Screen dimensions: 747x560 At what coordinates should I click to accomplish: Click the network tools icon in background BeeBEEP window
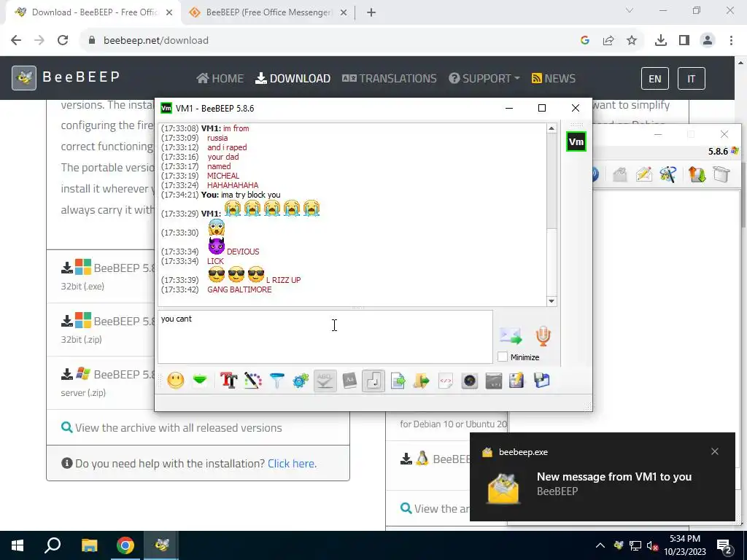[668, 175]
